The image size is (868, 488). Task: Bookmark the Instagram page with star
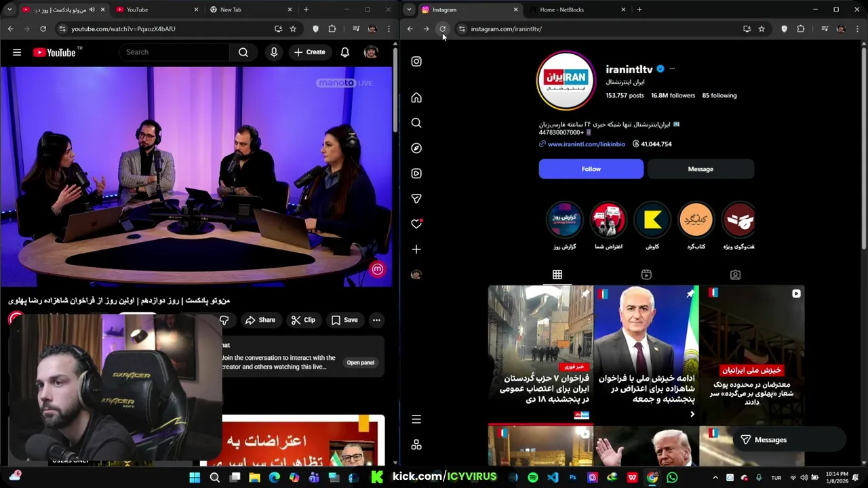(762, 28)
